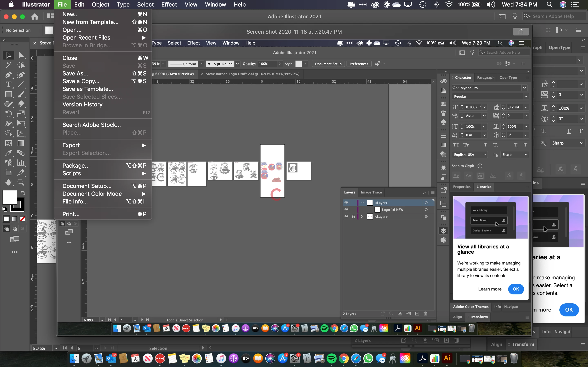Click the Rectangle tool

point(8,94)
